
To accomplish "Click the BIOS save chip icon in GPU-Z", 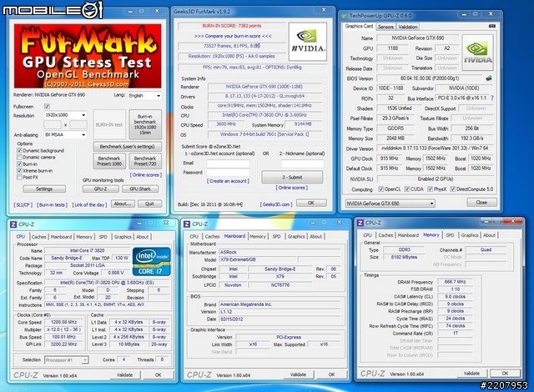I will click(x=489, y=78).
